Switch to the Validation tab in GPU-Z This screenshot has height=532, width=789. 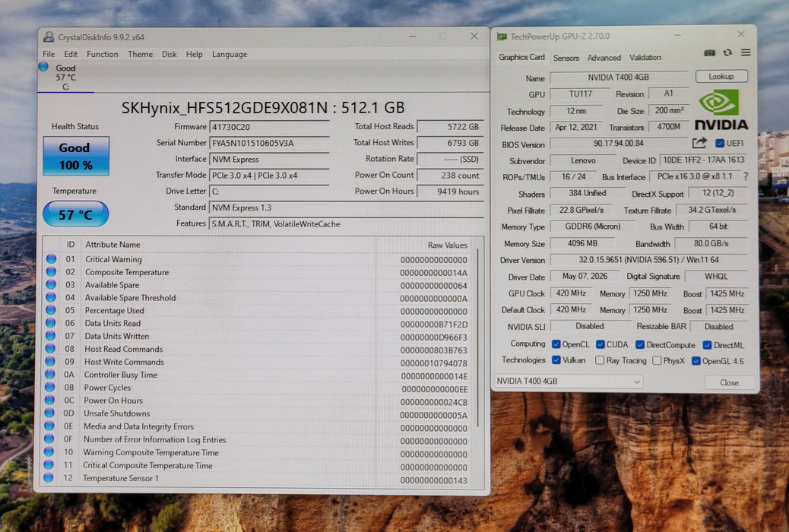coord(645,57)
